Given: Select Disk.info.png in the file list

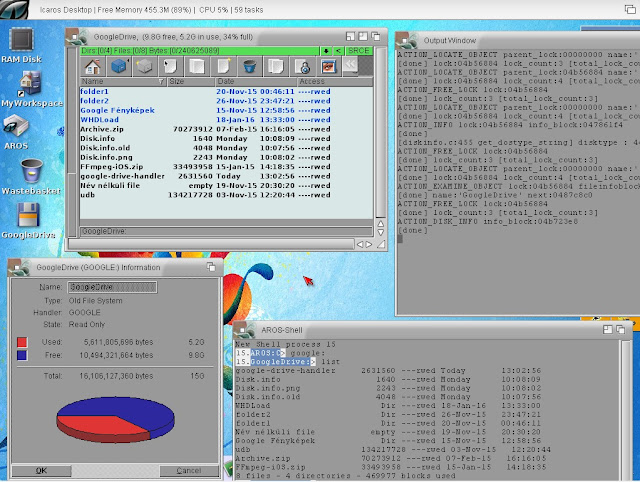Looking at the screenshot, I should coord(226,157).
